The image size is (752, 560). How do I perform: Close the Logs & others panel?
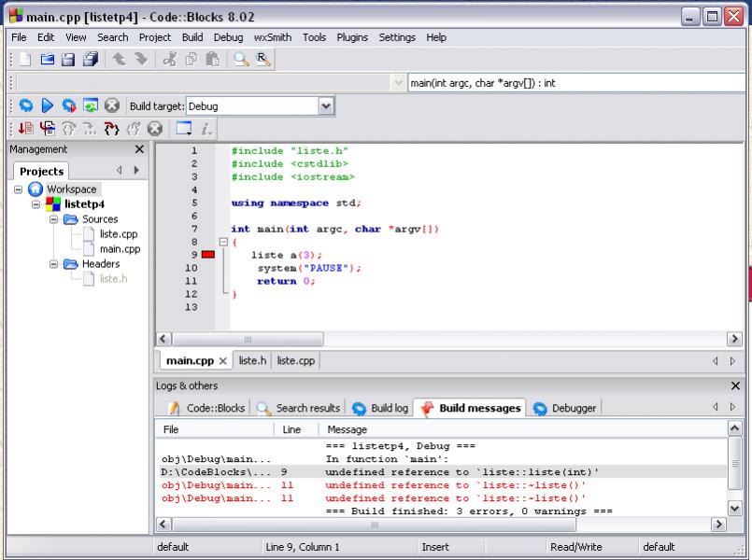[x=735, y=385]
